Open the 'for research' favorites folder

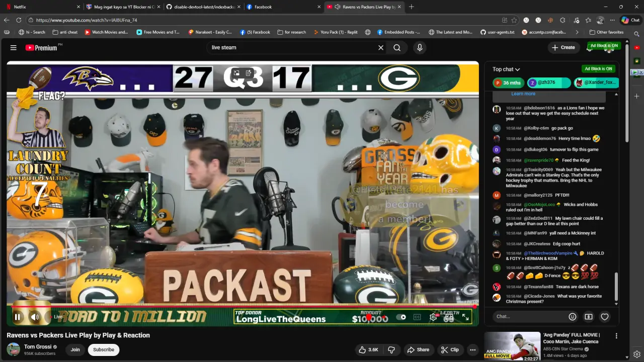point(291,32)
